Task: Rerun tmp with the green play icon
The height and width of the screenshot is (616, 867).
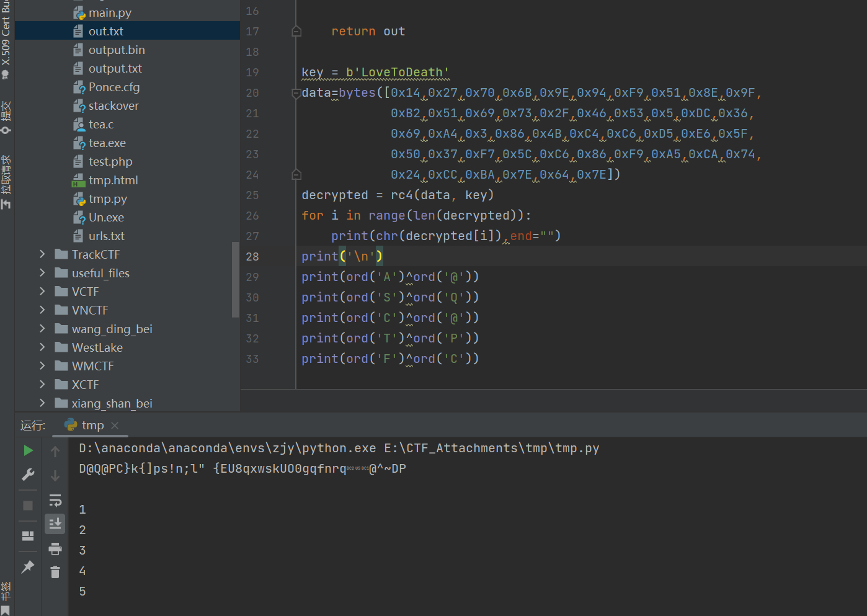Action: point(28,450)
